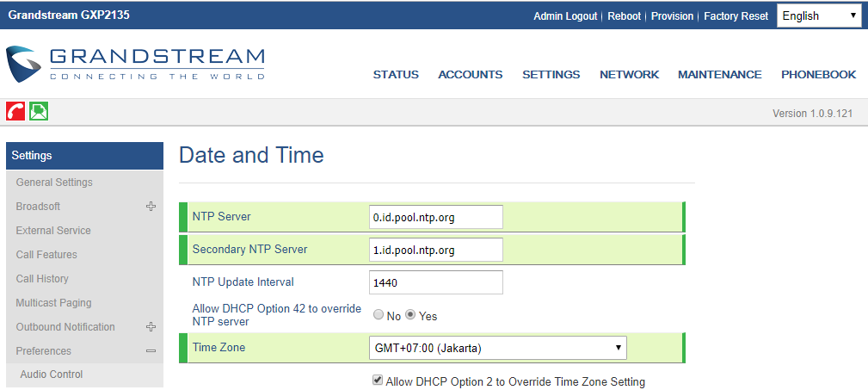Click the red phone handset icon
This screenshot has height=390, width=868.
click(15, 111)
